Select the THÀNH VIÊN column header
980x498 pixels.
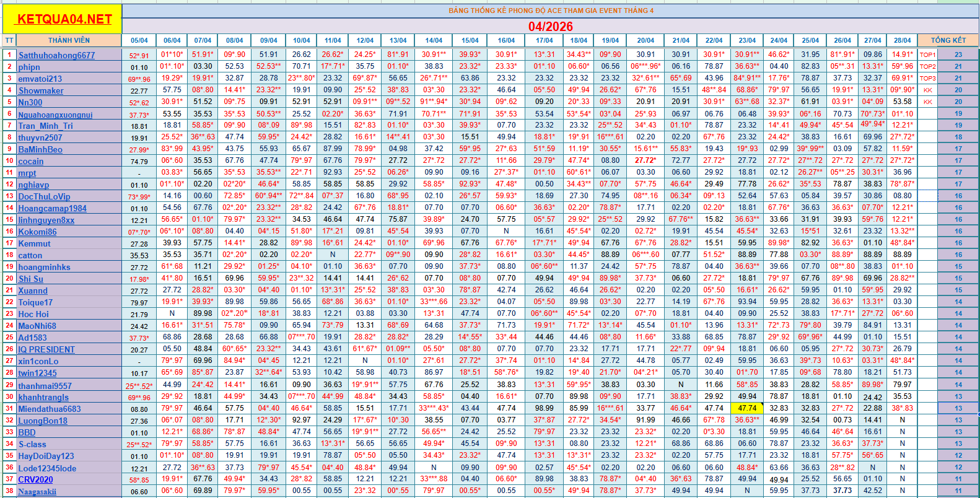pyautogui.click(x=69, y=40)
